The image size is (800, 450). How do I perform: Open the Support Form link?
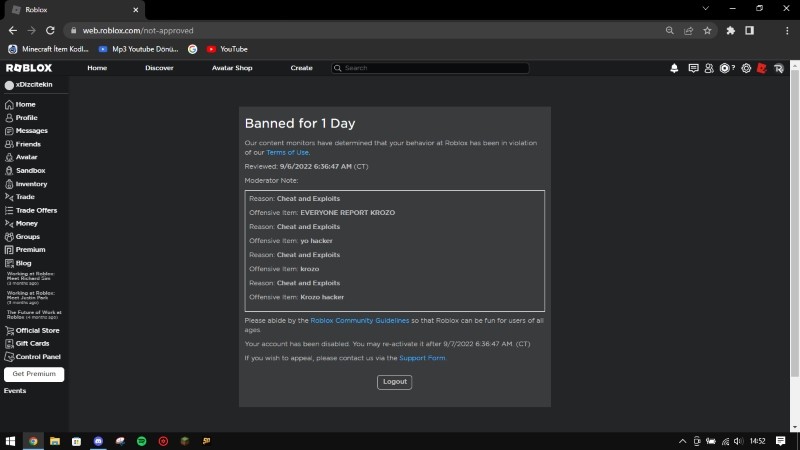pyautogui.click(x=422, y=358)
